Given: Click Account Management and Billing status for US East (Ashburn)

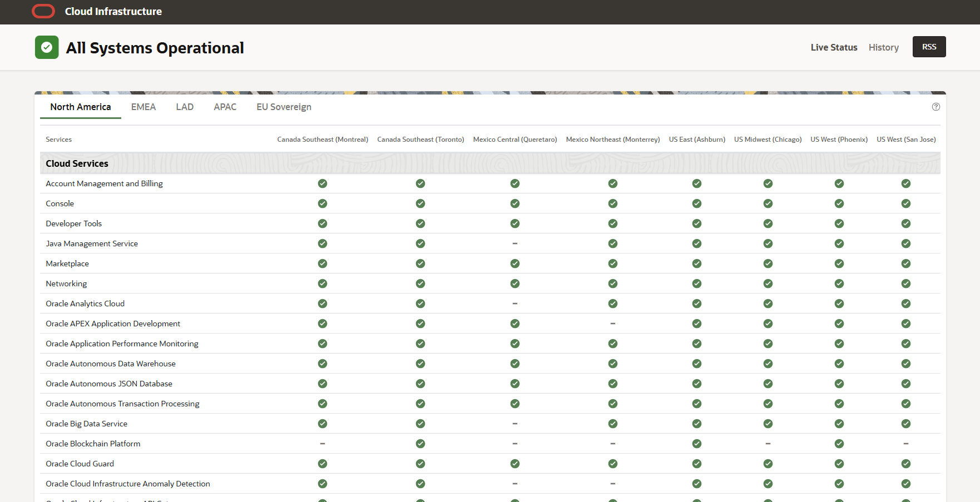Looking at the screenshot, I should 697,183.
